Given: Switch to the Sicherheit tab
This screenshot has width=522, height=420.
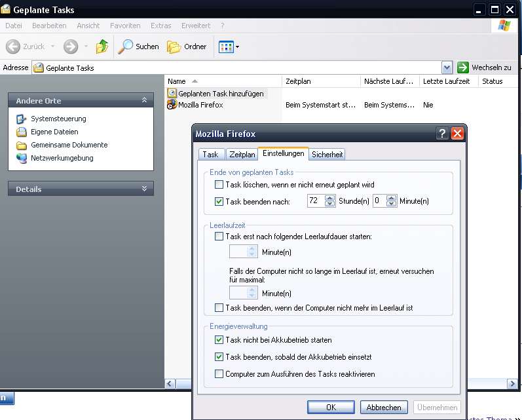Looking at the screenshot, I should 327,155.
